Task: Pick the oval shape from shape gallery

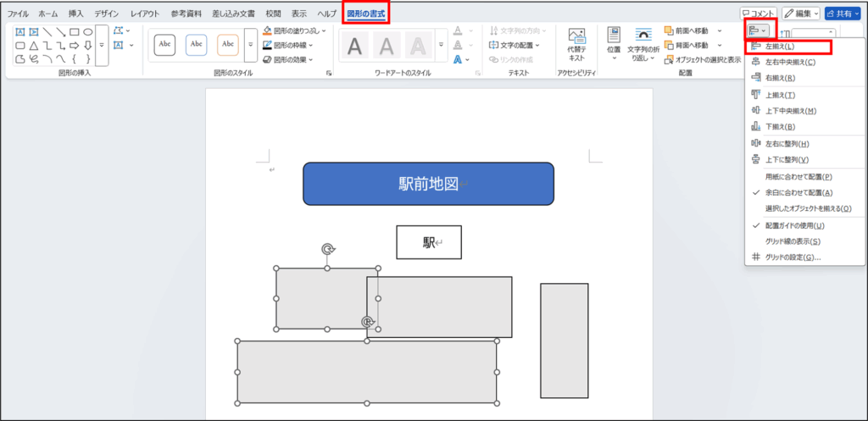Action: [88, 31]
